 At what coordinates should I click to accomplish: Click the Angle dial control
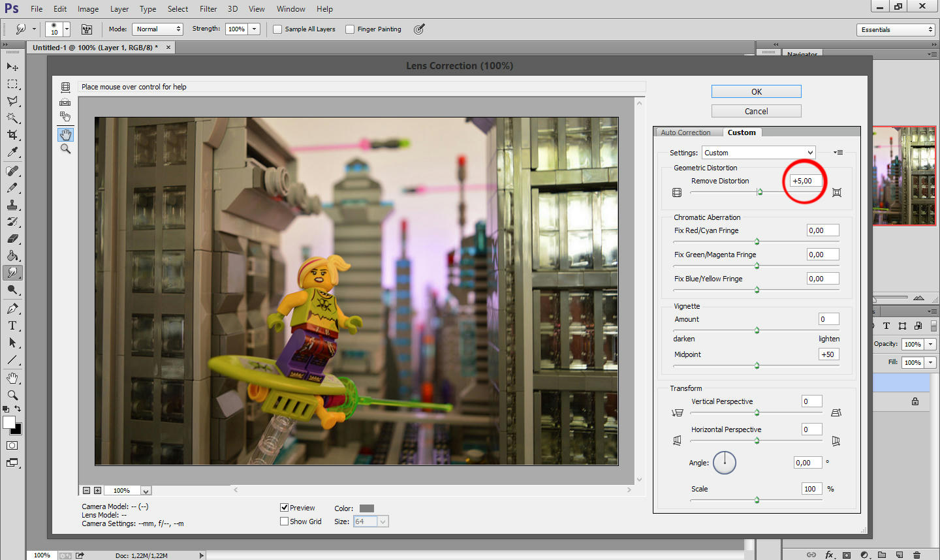tap(725, 463)
